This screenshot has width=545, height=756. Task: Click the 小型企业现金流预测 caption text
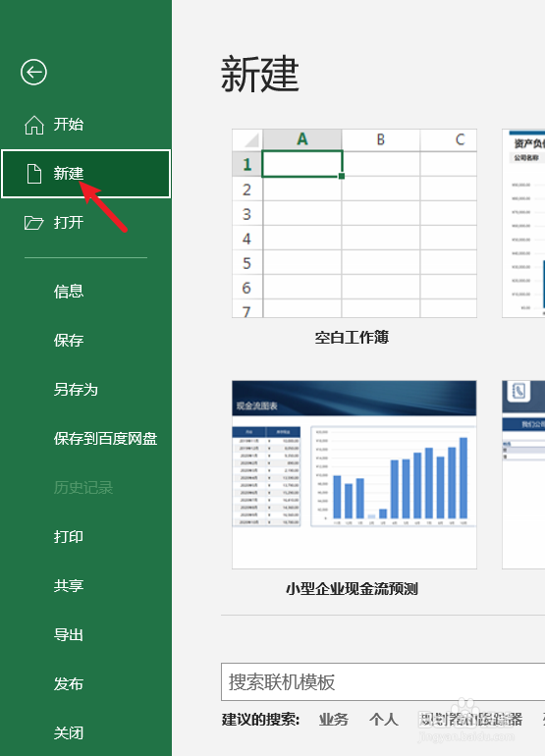click(x=353, y=589)
